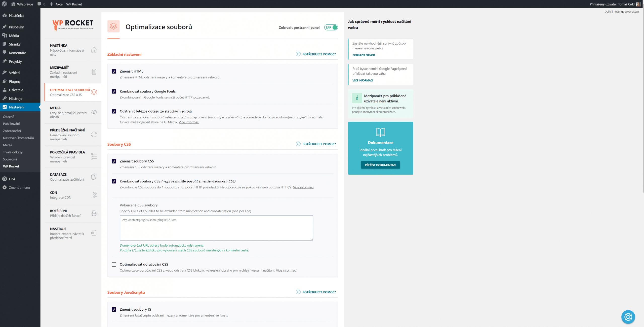Uncheck Kombinovat soubory CSS checkbox
The width and height of the screenshot is (644, 327).
(114, 181)
